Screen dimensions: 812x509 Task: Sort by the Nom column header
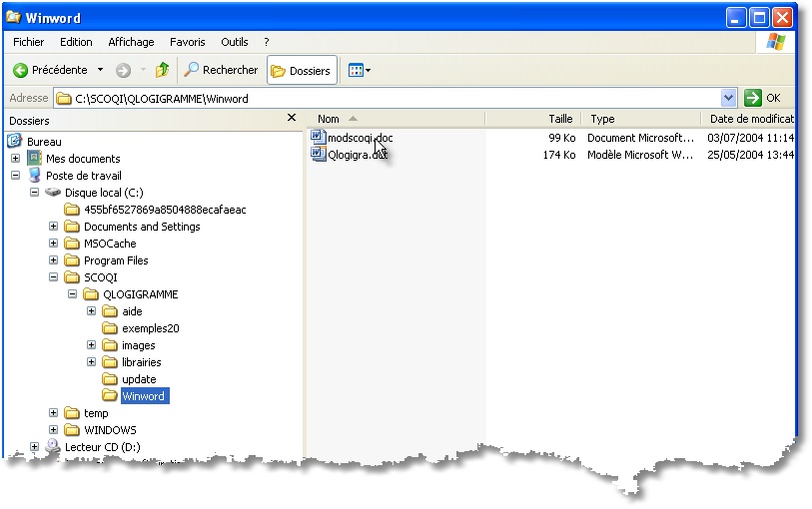tap(396, 119)
